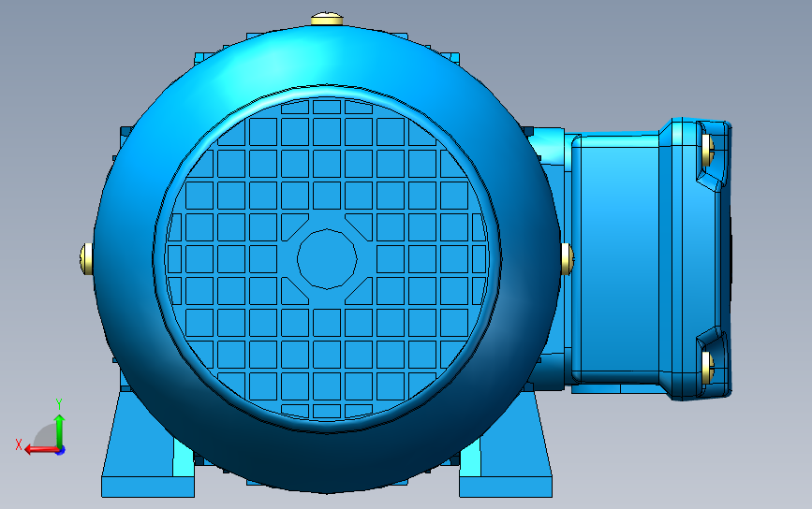Click the gray plane arc of the triad

[x=46, y=435]
